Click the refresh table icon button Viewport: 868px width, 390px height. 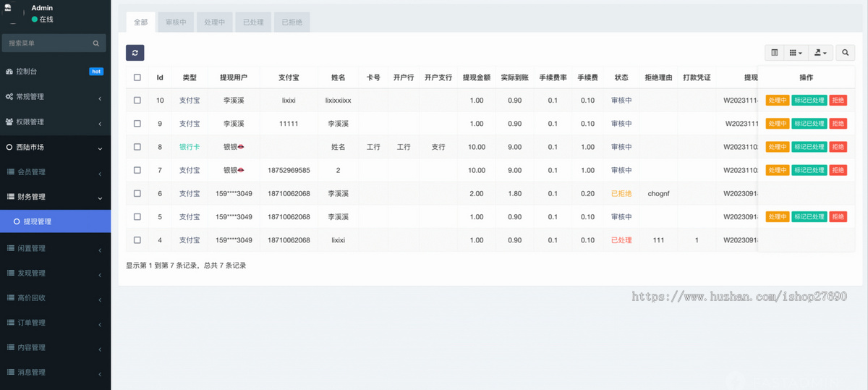click(x=135, y=53)
